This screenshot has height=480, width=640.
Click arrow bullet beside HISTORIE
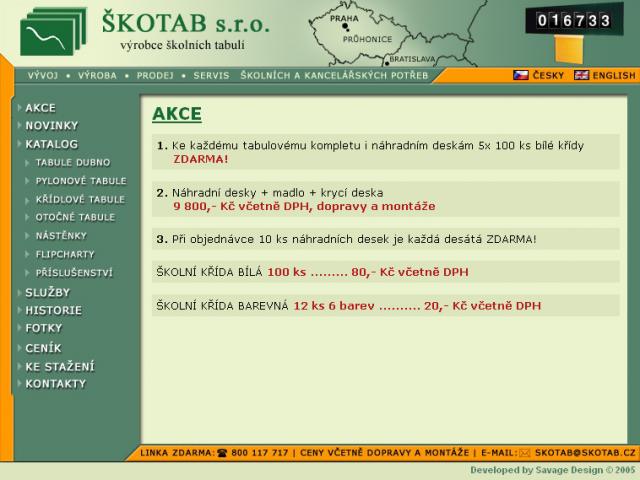pyautogui.click(x=20, y=310)
